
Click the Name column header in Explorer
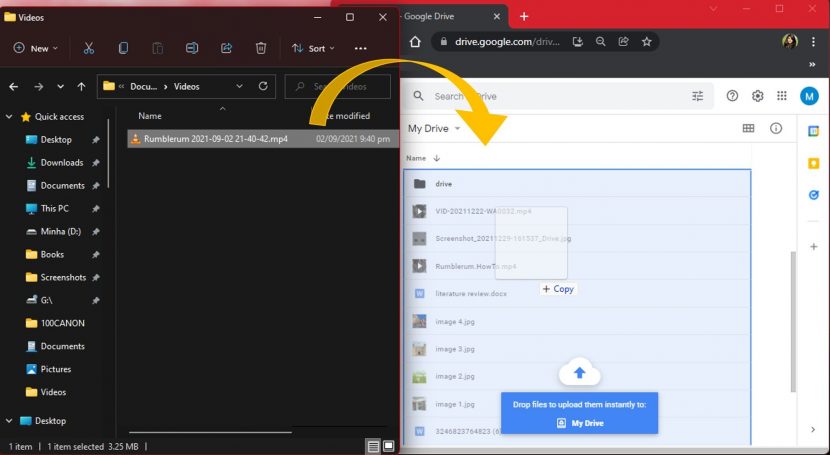coord(150,116)
